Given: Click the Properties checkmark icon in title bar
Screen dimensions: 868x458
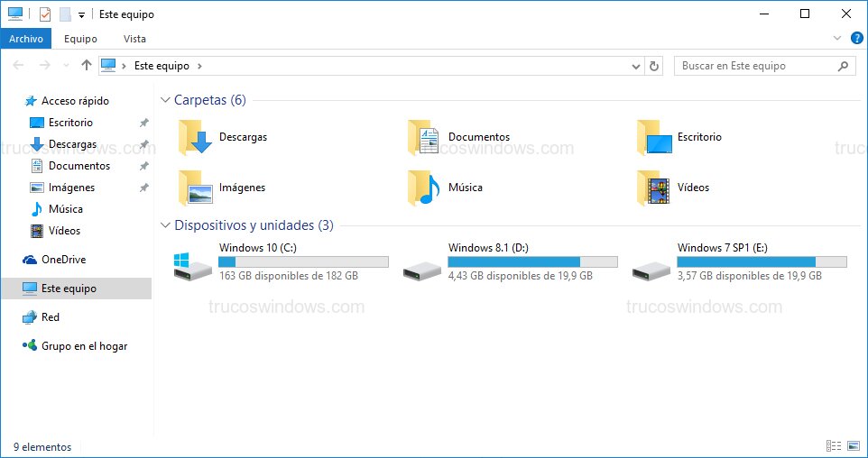Looking at the screenshot, I should [x=45, y=14].
